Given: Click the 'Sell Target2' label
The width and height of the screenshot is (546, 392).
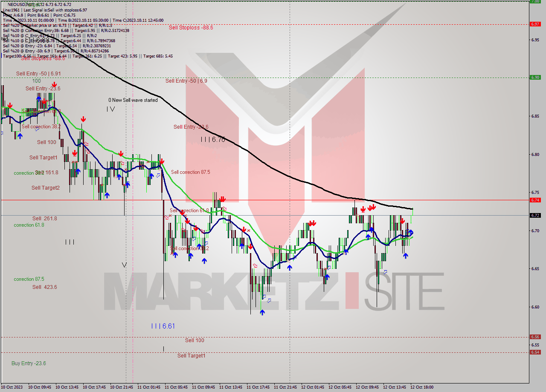Looking at the screenshot, I should [x=46, y=188].
